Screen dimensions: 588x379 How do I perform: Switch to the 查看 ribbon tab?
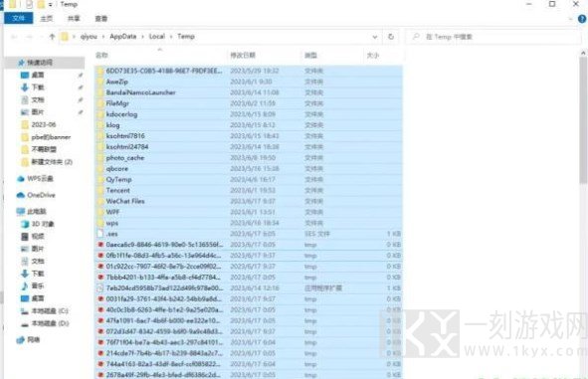point(100,18)
